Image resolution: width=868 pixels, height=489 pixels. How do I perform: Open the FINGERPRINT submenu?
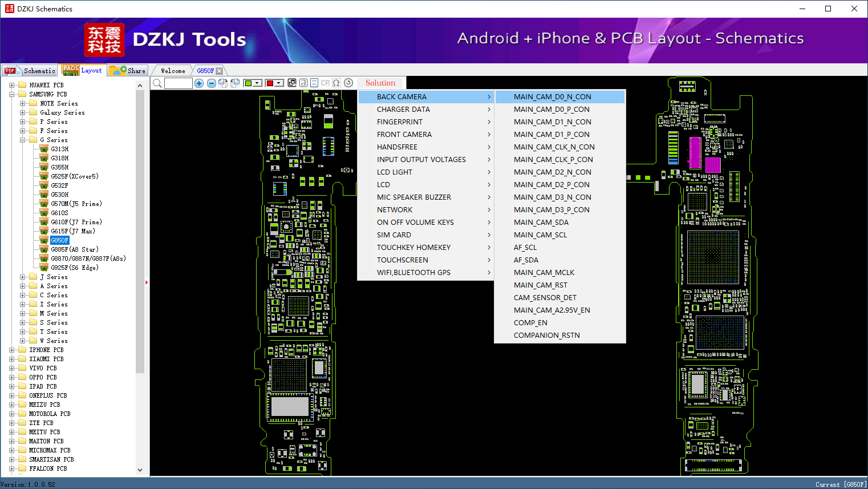click(426, 122)
